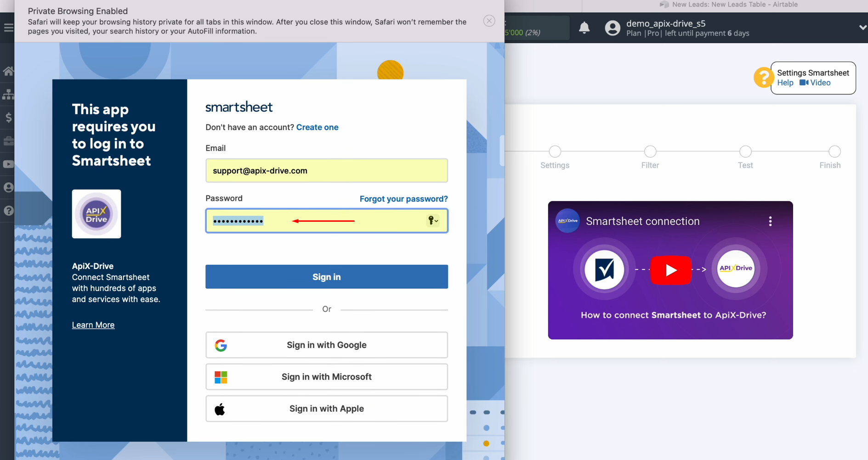
Task: Open the password reveal dropdown arrow
Action: click(437, 221)
